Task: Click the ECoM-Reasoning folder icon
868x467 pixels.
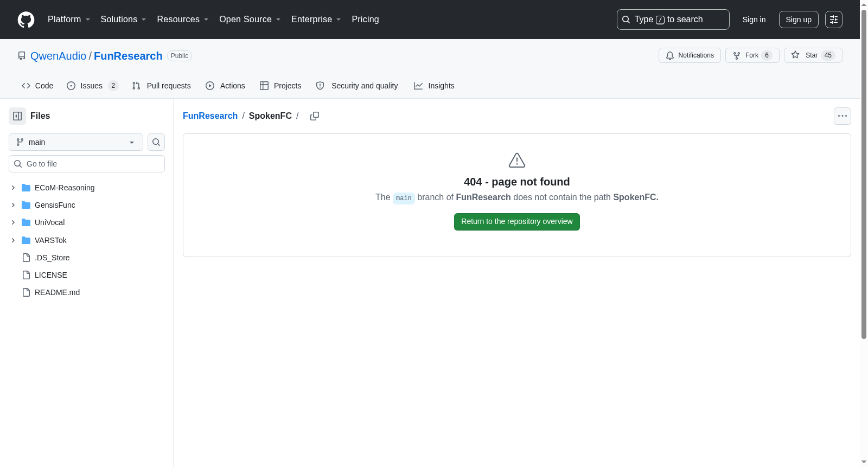Action: pos(26,188)
